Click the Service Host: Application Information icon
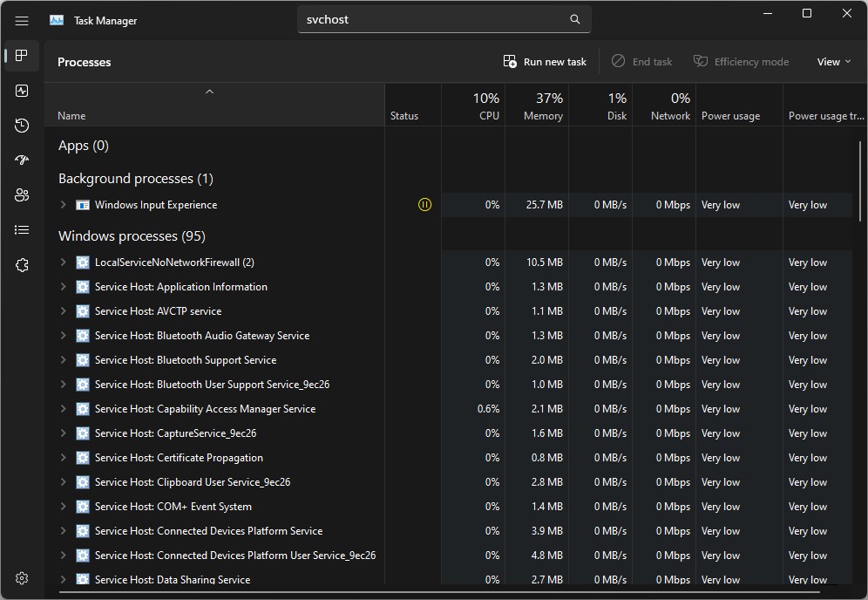Screen dimensions: 868x600 pyautogui.click(x=83, y=287)
